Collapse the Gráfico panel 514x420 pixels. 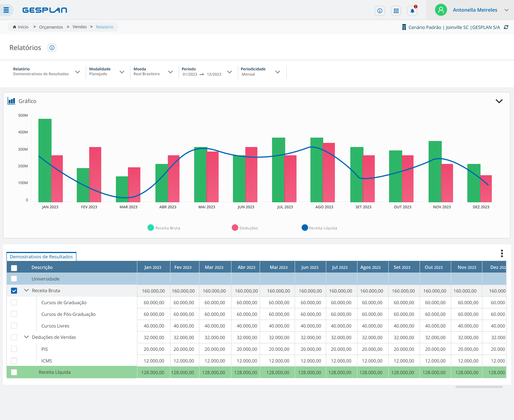click(x=499, y=101)
